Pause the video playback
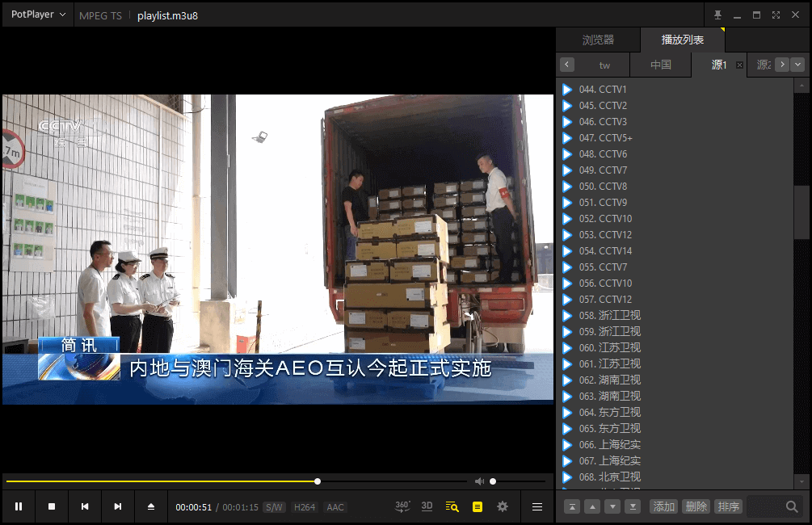Image resolution: width=812 pixels, height=525 pixels. 19,506
